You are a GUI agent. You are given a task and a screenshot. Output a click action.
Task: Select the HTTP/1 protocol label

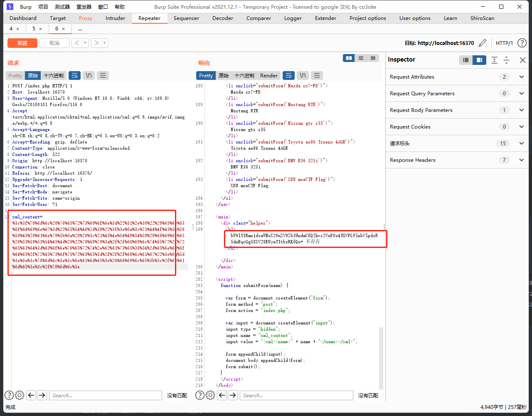point(505,43)
